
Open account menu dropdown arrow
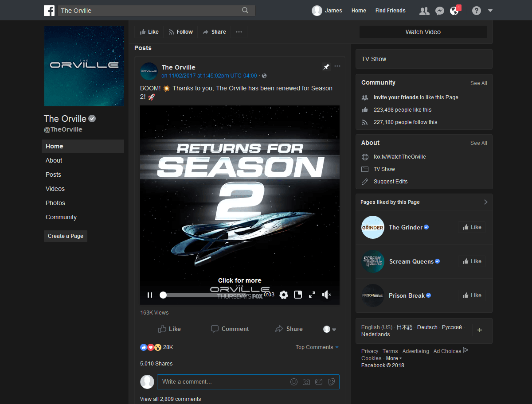pos(490,11)
